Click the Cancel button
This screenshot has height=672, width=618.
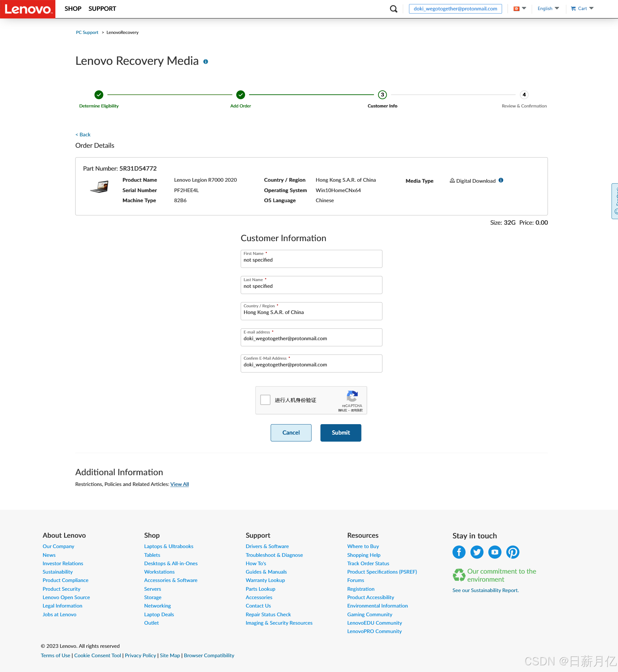(291, 433)
